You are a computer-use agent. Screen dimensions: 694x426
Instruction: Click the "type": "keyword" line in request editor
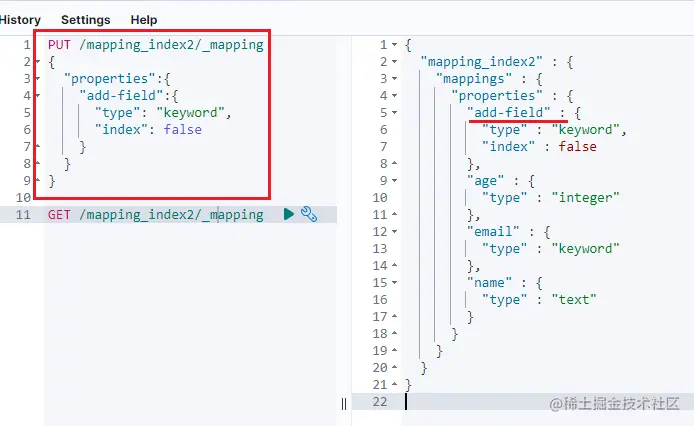163,112
